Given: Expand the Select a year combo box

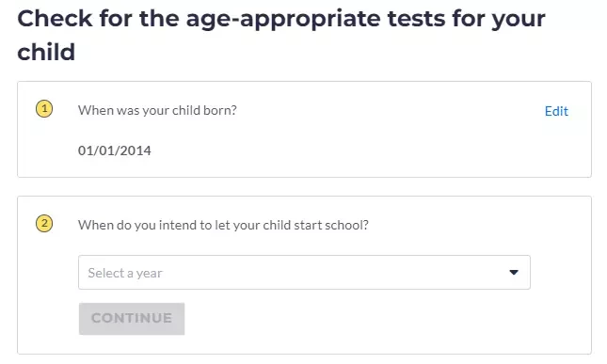Looking at the screenshot, I should [x=304, y=273].
